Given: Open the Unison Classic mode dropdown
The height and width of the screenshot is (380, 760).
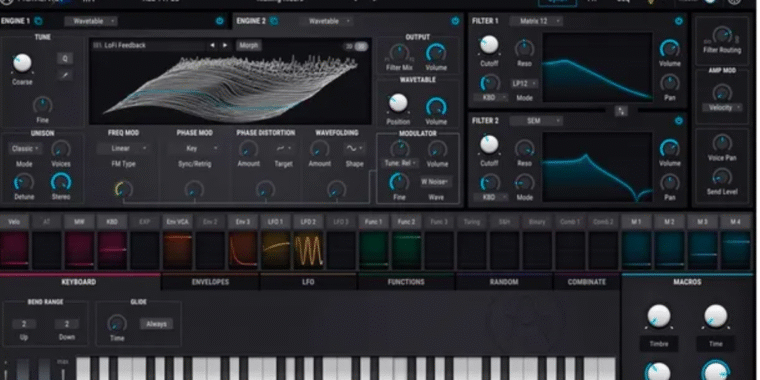Looking at the screenshot, I should (24, 149).
